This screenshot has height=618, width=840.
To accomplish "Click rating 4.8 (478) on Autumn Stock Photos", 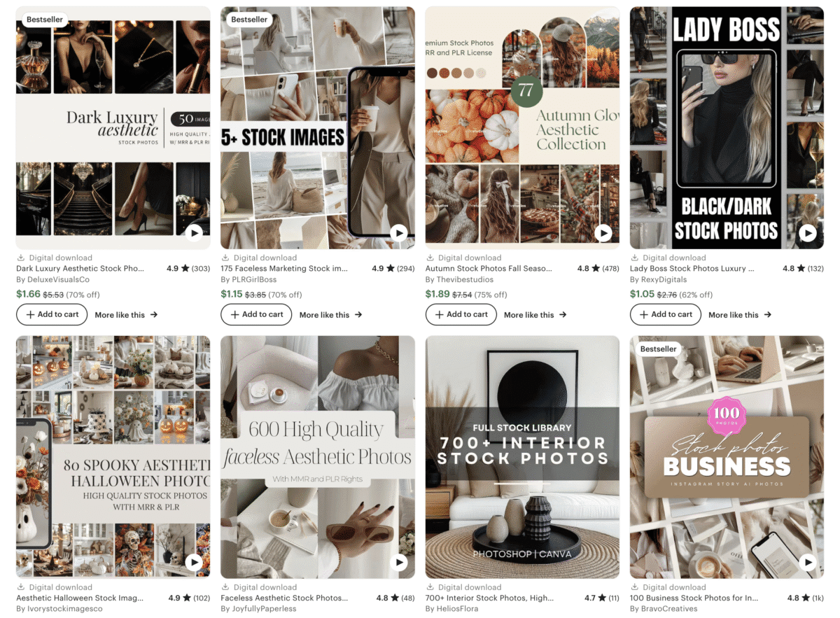I will 598,269.
